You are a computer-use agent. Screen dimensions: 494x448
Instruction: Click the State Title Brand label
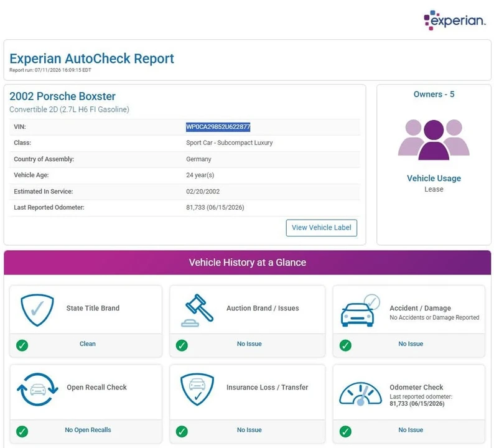[x=93, y=308]
